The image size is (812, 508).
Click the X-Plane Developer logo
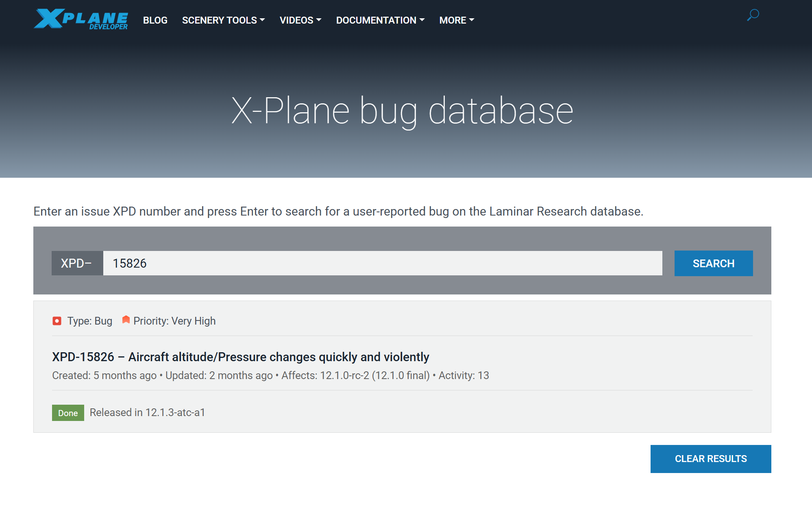[x=81, y=19]
